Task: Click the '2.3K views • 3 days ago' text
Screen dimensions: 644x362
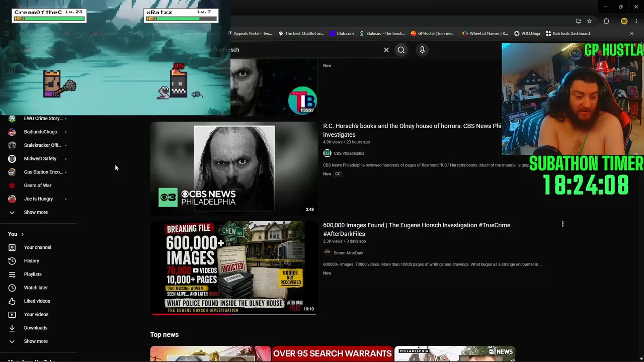Action: (x=345, y=241)
